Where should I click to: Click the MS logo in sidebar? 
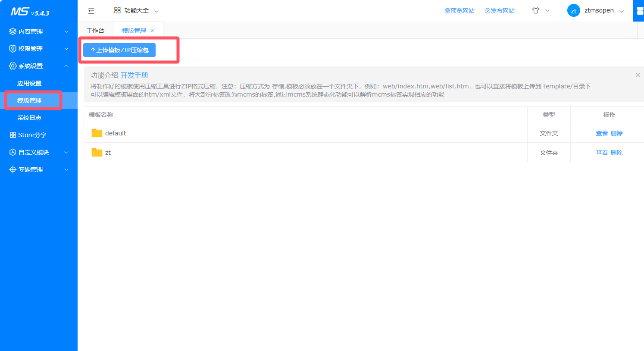[30, 12]
